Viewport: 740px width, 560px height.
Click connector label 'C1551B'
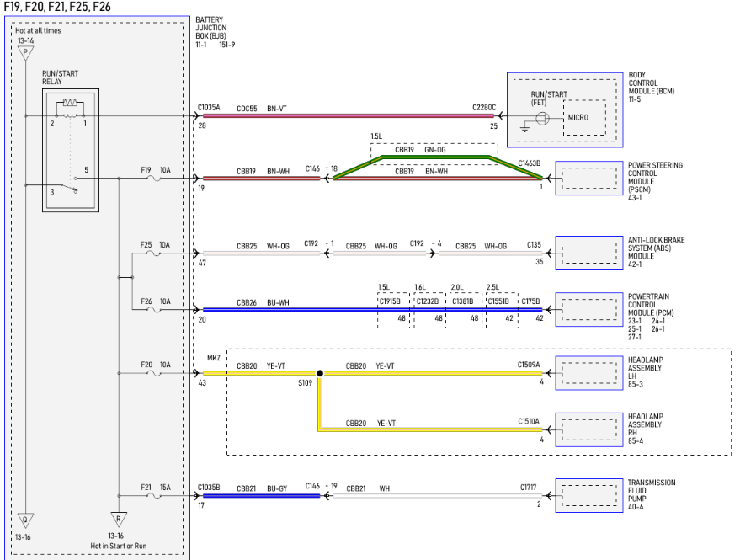[498, 301]
